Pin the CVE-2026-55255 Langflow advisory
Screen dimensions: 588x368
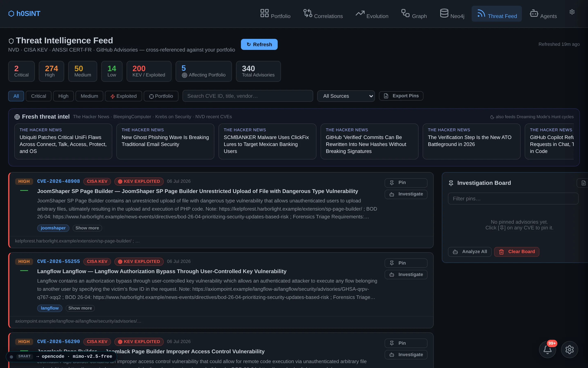point(406,263)
